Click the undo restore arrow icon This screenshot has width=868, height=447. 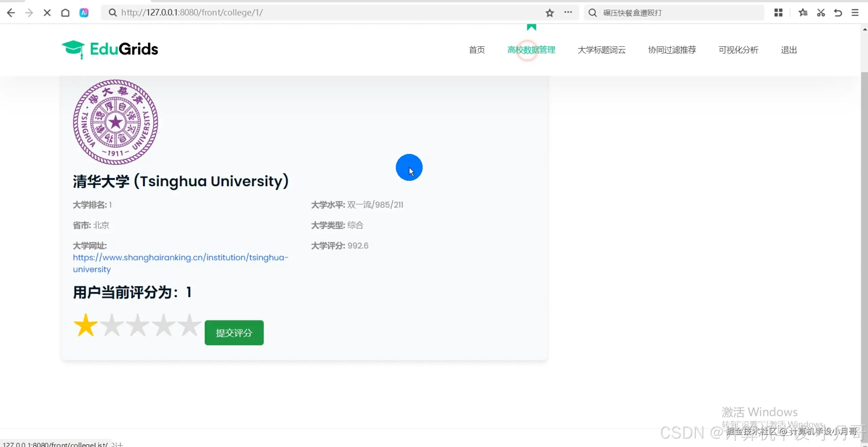[838, 13]
